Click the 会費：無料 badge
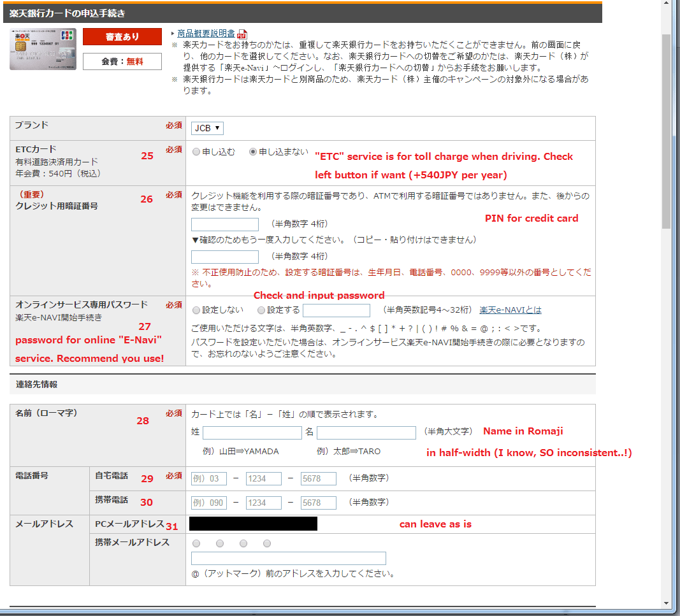The height and width of the screenshot is (616, 680). 122,62
